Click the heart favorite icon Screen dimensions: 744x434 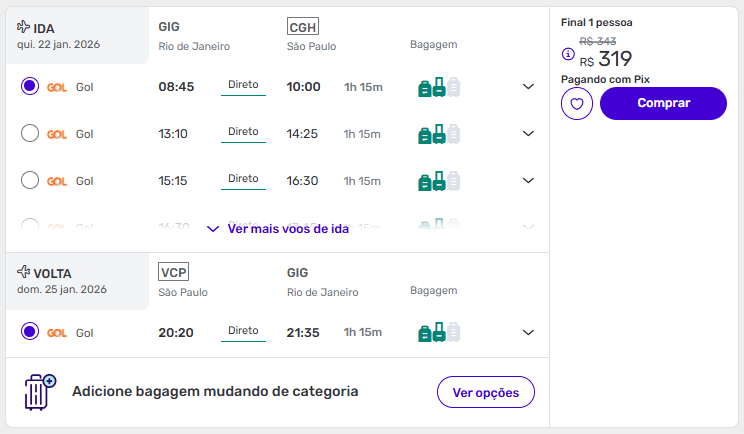[577, 103]
